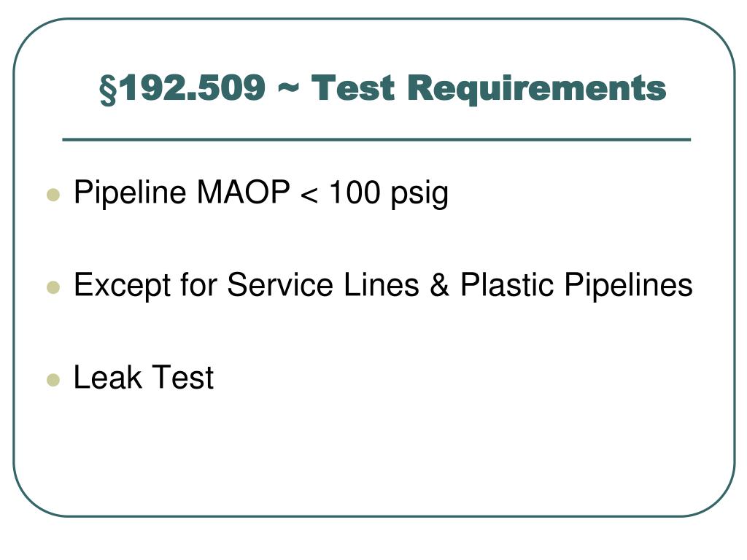Click the Leak Test bullet text
The width and height of the screenshot is (747, 560).
tap(144, 377)
